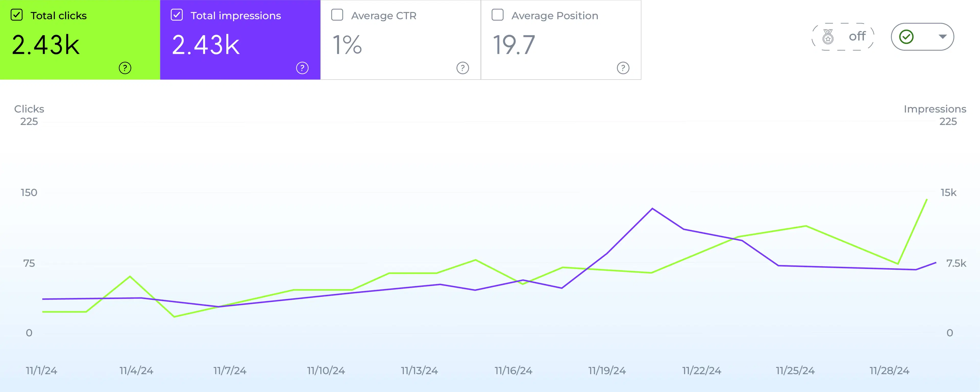Enable the Average Position checkbox
The height and width of the screenshot is (392, 980).
pos(498,15)
